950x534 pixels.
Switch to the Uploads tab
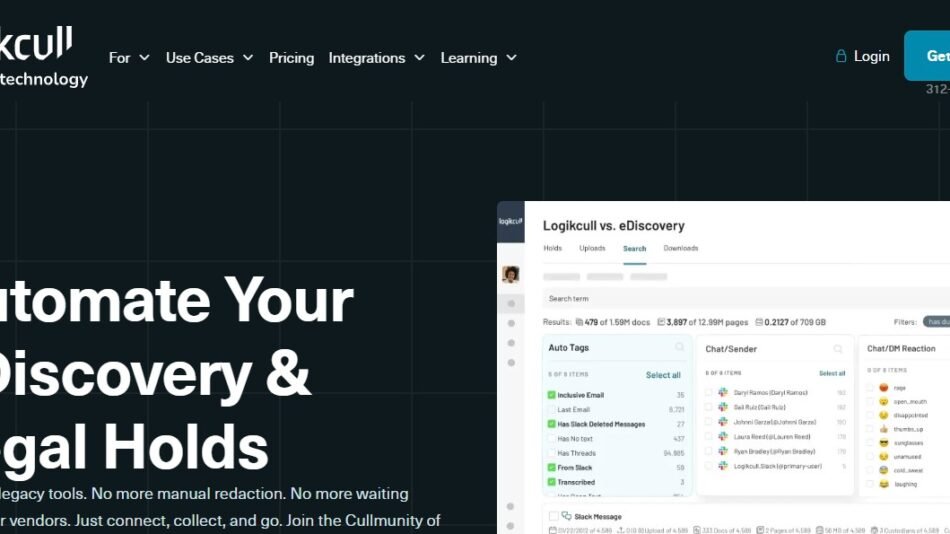pos(592,248)
